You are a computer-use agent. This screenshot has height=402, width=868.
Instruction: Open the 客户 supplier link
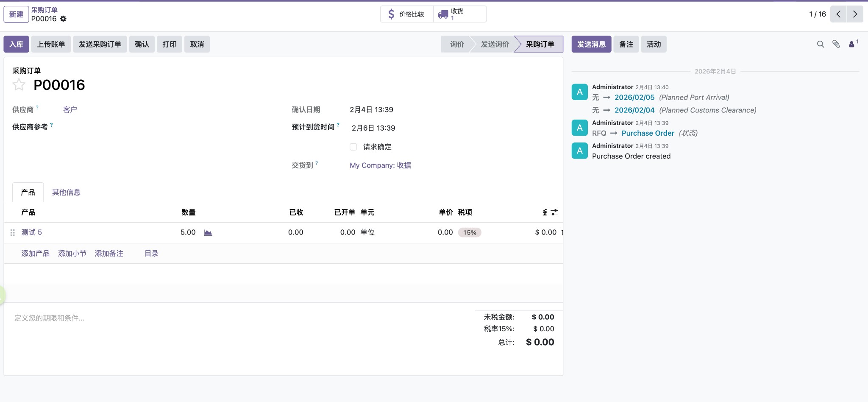70,109
